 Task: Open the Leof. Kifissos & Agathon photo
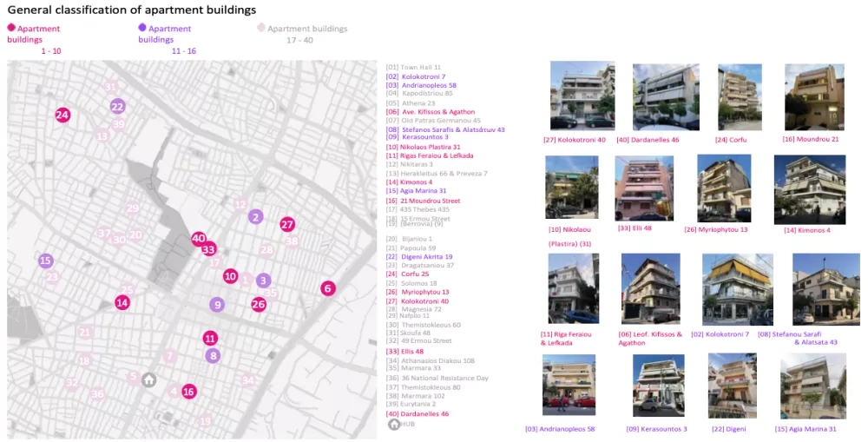tap(650, 288)
